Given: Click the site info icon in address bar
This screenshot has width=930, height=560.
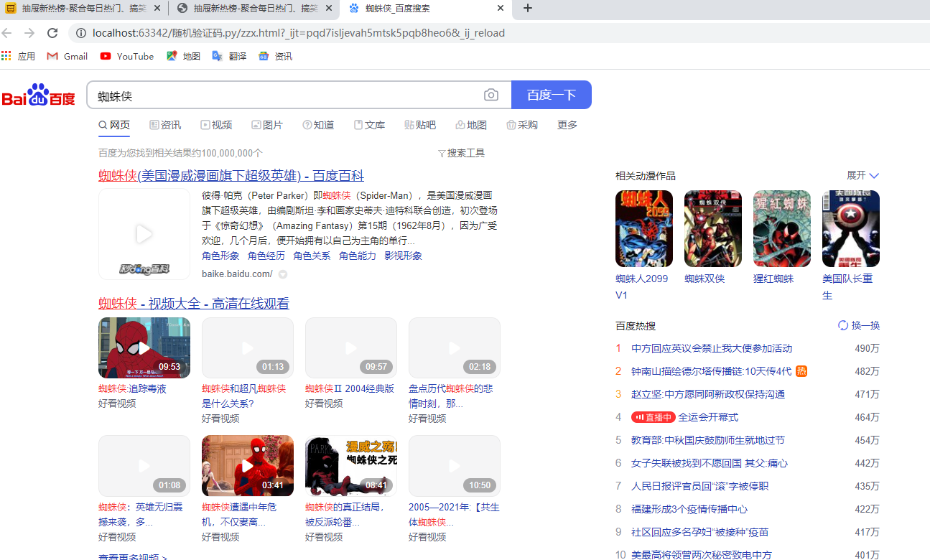Looking at the screenshot, I should pyautogui.click(x=81, y=33).
